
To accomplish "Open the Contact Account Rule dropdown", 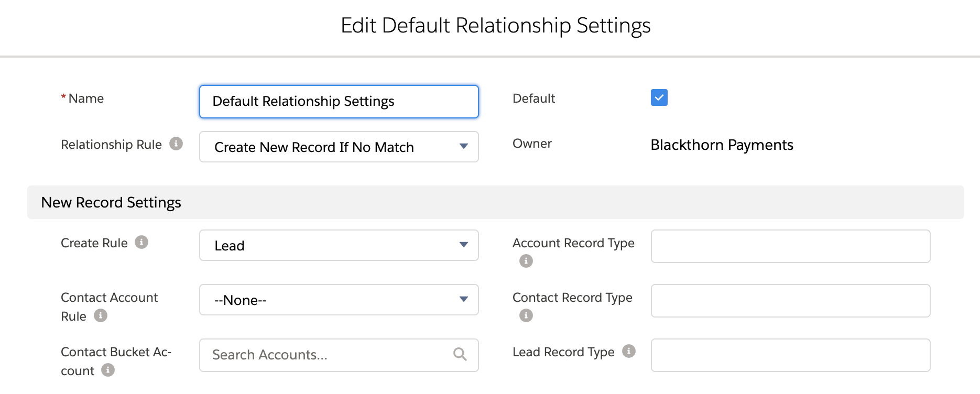I will click(339, 300).
